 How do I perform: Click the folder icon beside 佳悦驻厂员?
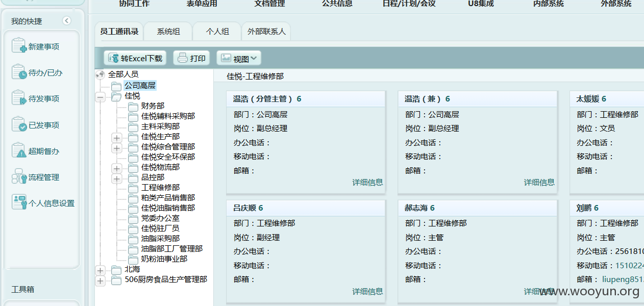coord(133,228)
